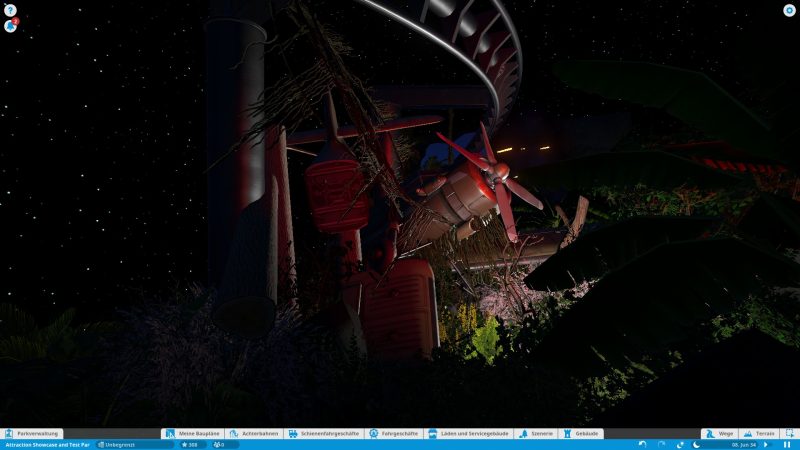The width and height of the screenshot is (800, 450).
Task: Toggle night time moon icon
Action: tap(696, 444)
